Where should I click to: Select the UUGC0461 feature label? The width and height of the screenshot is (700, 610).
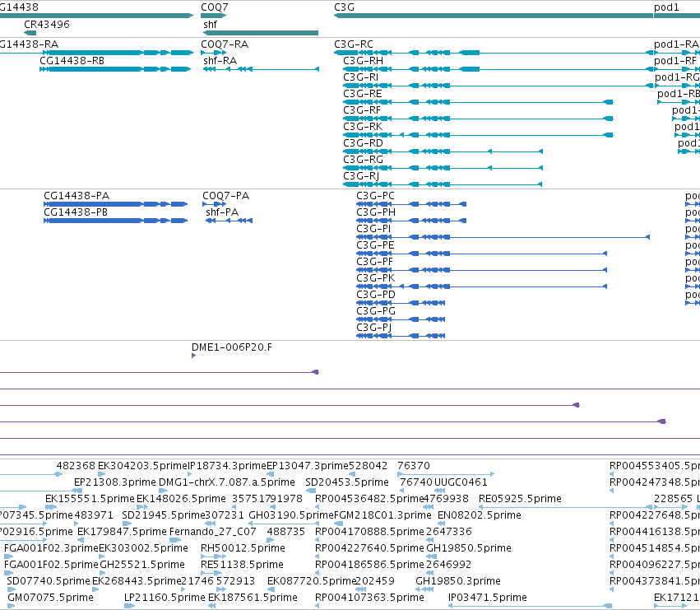click(461, 482)
